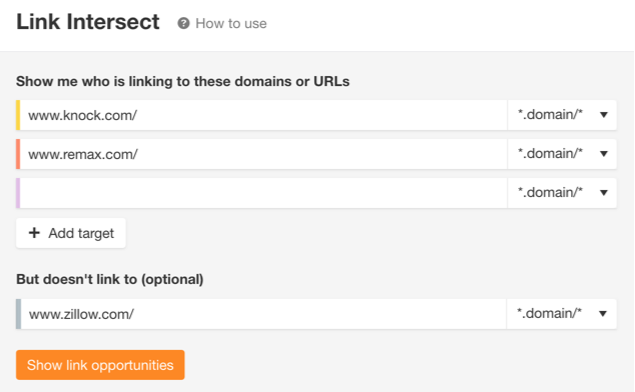Click the question mark help icon
This screenshot has height=392, width=635.
coord(183,23)
